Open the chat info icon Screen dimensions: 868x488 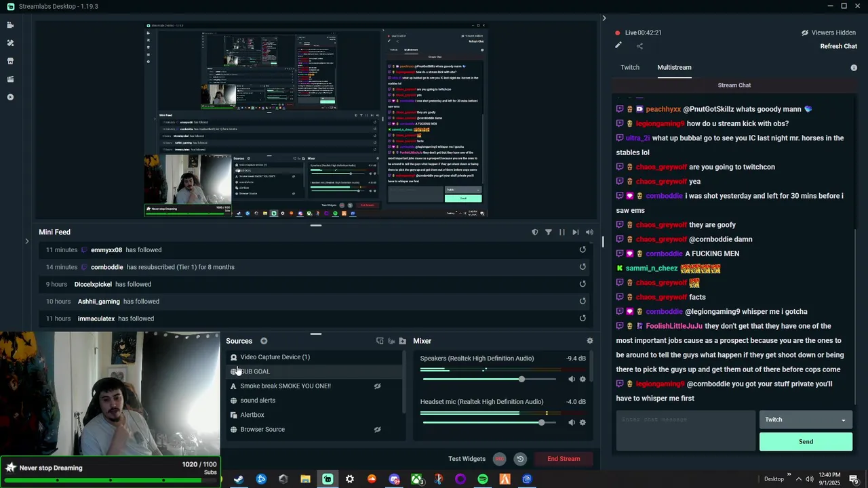pos(854,68)
